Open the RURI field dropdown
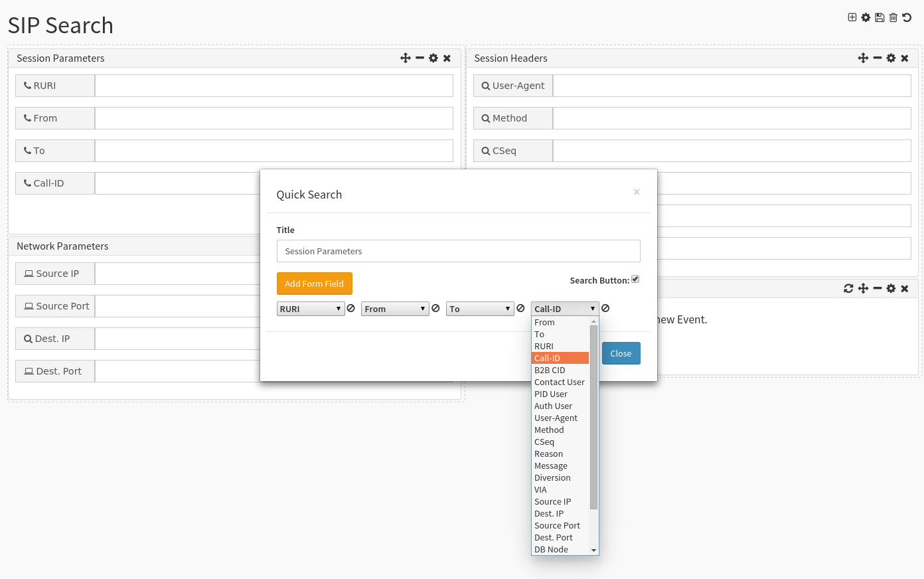This screenshot has width=924, height=579. tap(311, 309)
